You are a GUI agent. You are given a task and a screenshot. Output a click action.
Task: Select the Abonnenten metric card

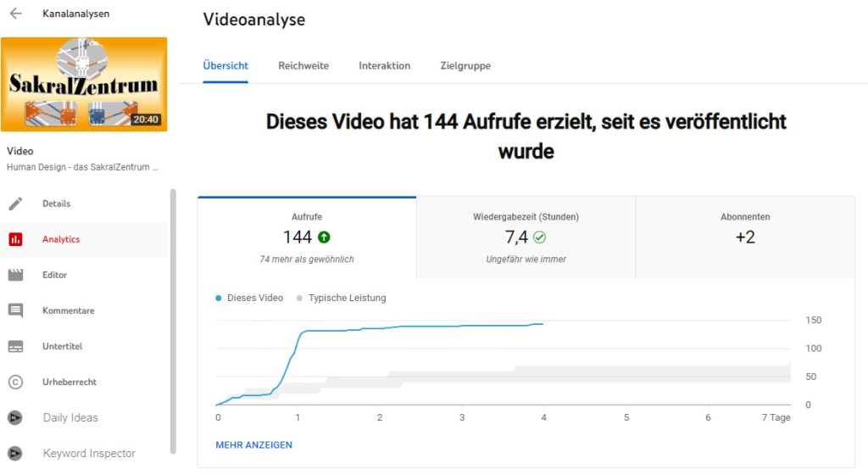[x=745, y=237]
